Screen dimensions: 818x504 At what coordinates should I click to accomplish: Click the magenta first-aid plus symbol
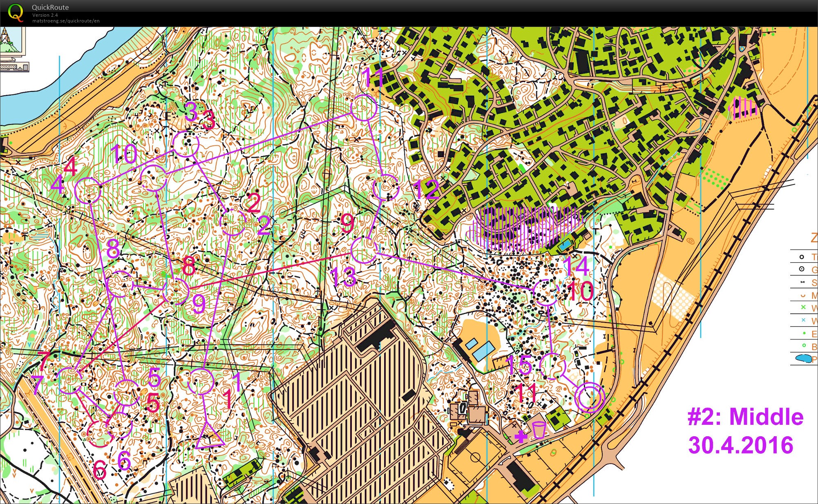pos(521,437)
